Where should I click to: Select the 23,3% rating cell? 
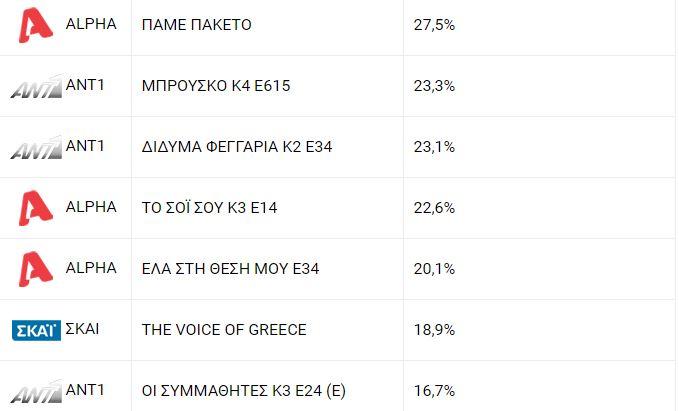[x=434, y=86]
